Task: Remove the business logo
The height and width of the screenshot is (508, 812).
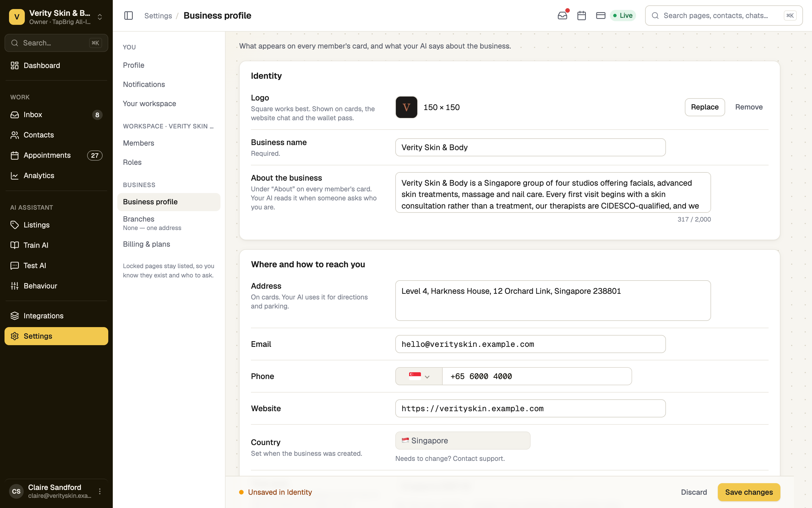Action: pyautogui.click(x=749, y=107)
